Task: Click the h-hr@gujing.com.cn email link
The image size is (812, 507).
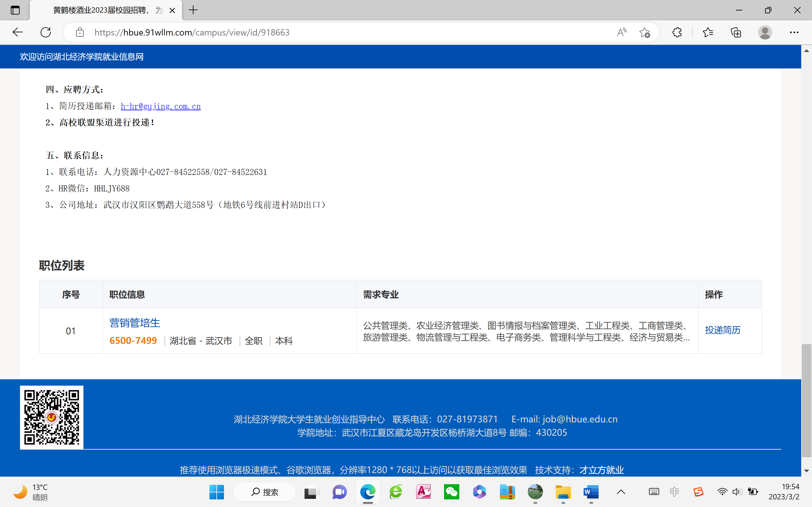Action: 160,106
